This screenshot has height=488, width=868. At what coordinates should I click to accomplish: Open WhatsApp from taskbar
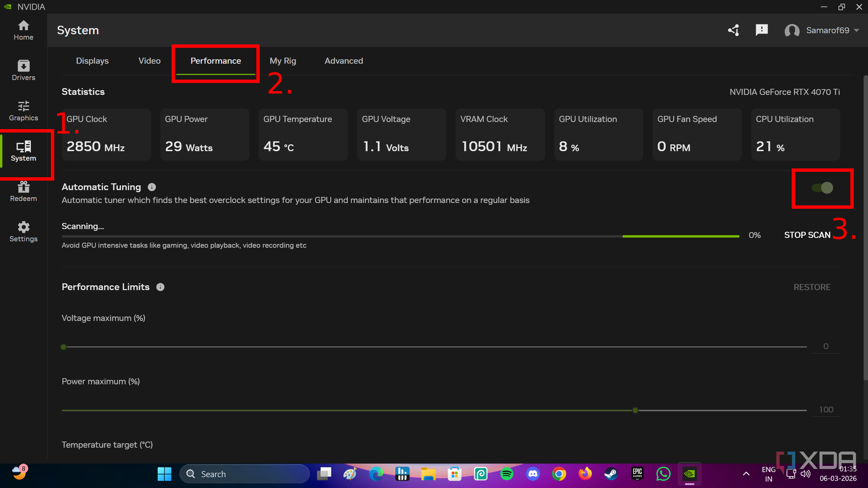[663, 474]
